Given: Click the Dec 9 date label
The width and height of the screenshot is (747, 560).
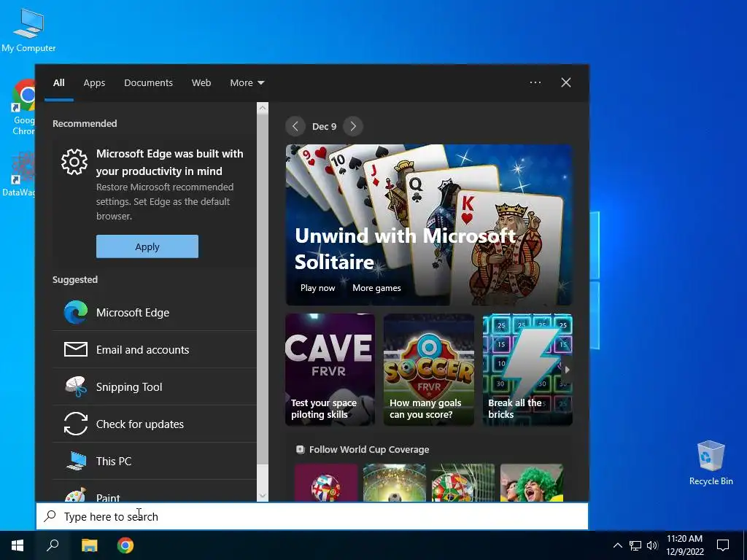Looking at the screenshot, I should [324, 126].
